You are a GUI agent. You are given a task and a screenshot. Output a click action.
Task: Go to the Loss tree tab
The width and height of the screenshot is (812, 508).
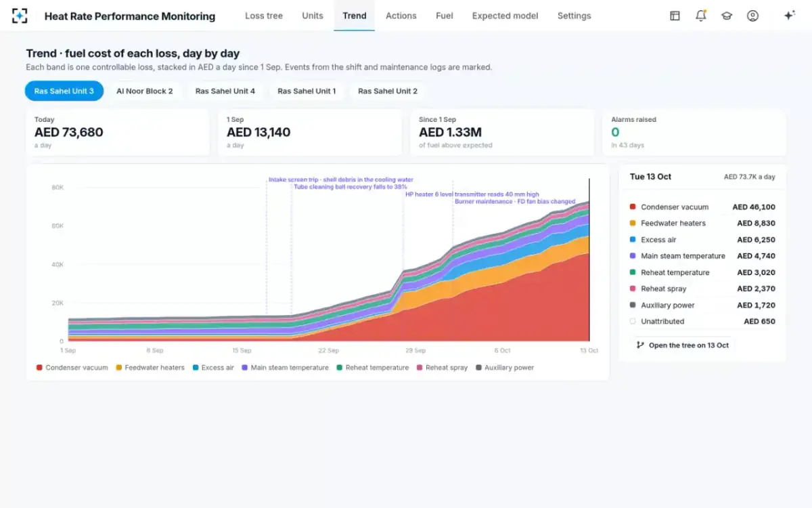(264, 16)
